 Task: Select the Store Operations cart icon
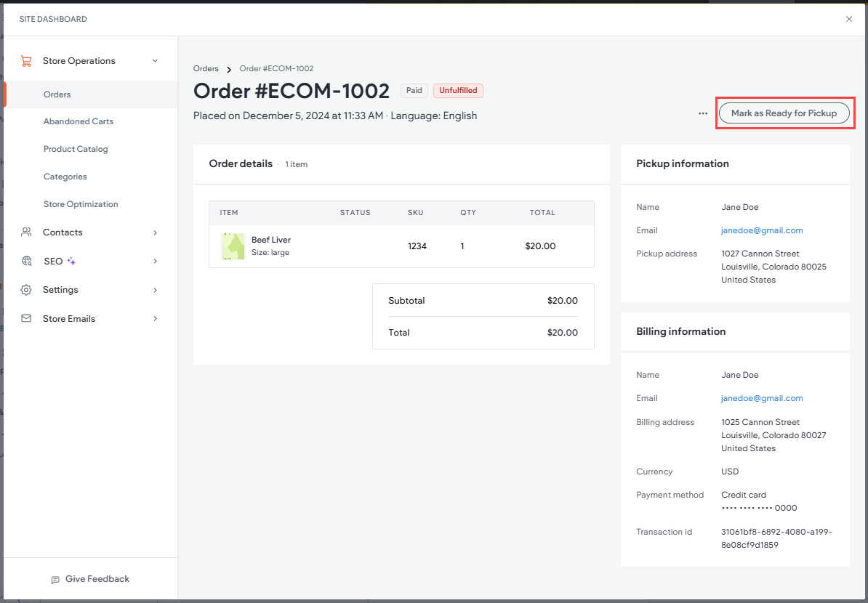27,61
